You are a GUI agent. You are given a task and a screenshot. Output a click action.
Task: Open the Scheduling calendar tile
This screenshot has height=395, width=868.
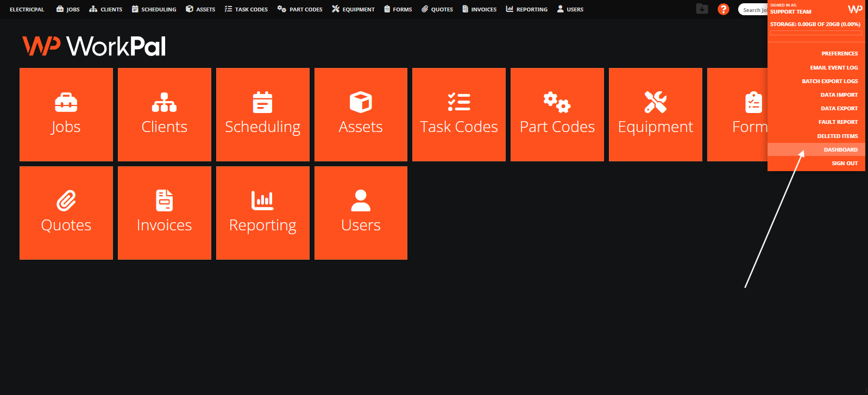coord(263,115)
